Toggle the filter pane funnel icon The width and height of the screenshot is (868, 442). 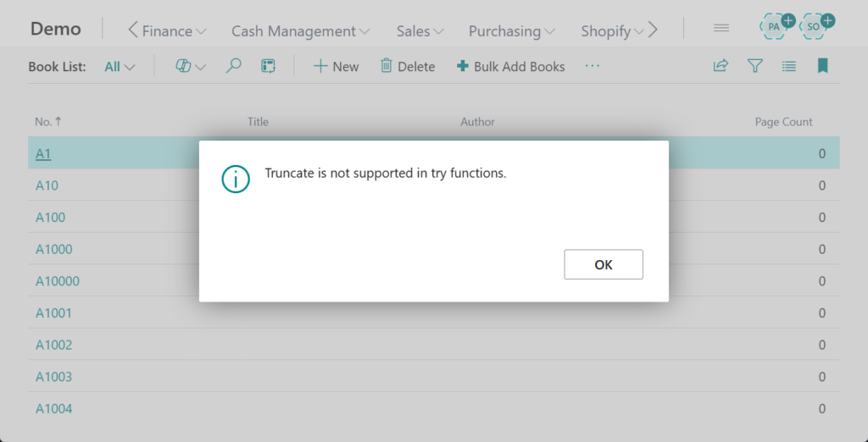click(754, 66)
